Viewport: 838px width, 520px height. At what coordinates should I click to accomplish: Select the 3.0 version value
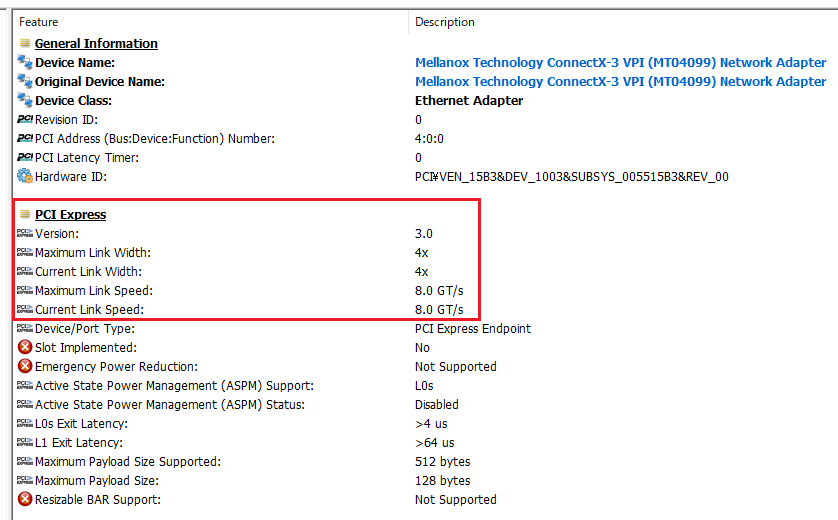(424, 234)
